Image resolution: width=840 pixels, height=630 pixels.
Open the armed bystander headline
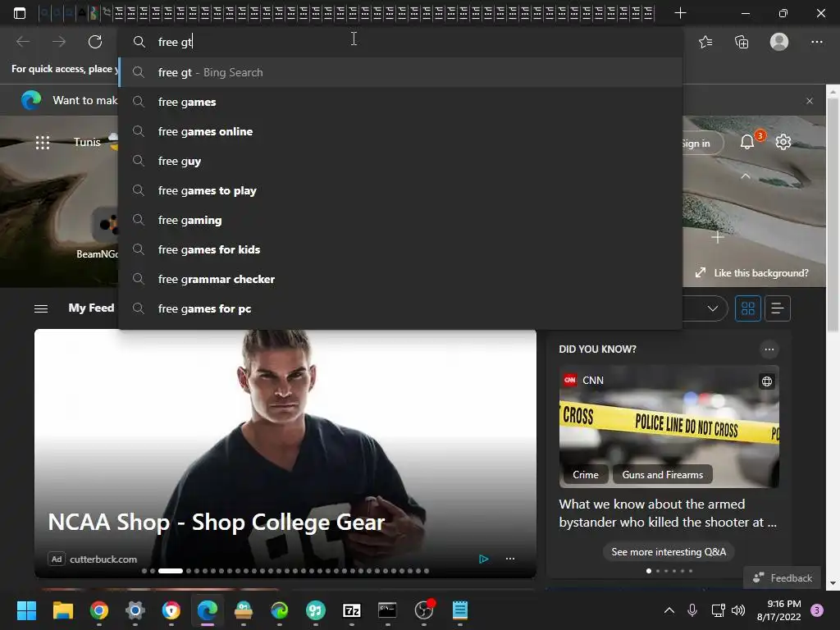668,514
